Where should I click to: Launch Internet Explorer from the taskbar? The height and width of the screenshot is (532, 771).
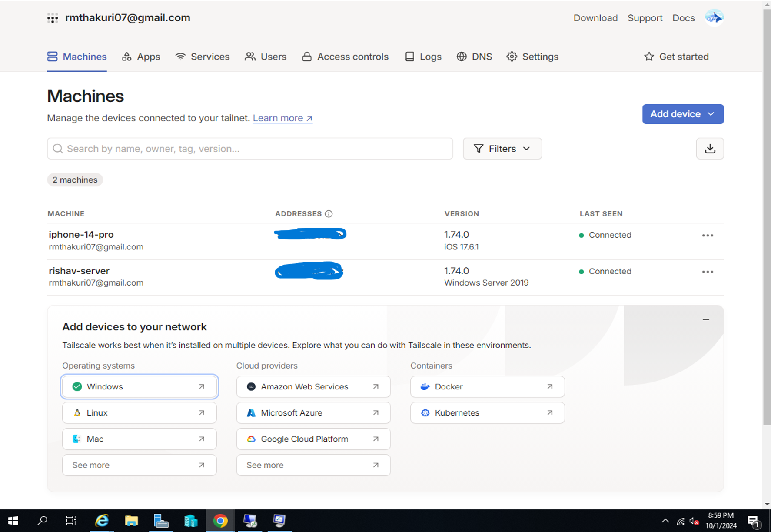click(x=102, y=520)
